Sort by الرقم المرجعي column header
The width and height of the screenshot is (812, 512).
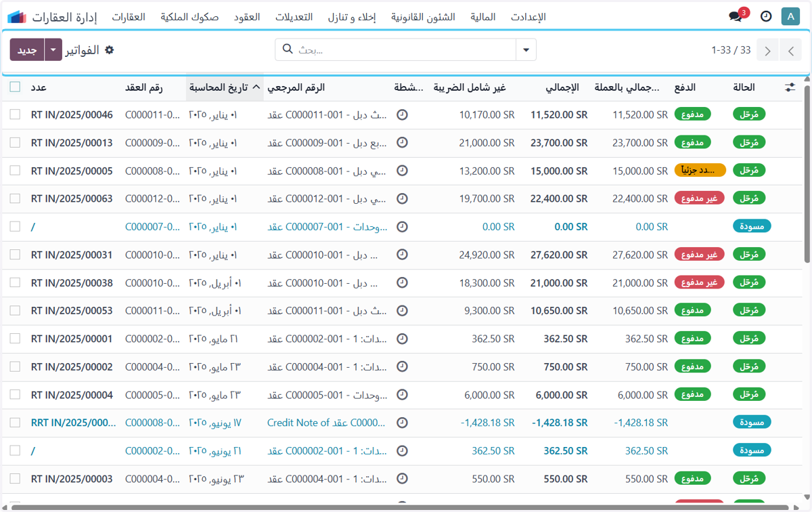tap(296, 87)
